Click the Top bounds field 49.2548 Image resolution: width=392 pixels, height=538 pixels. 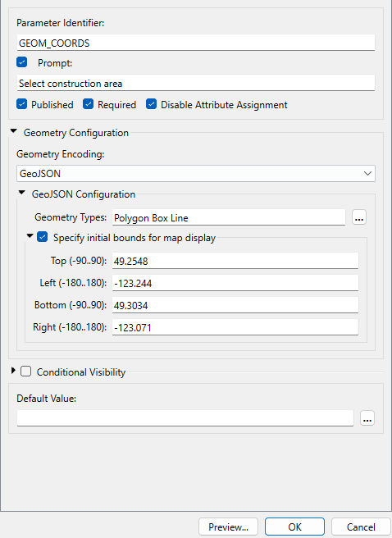[x=235, y=261]
